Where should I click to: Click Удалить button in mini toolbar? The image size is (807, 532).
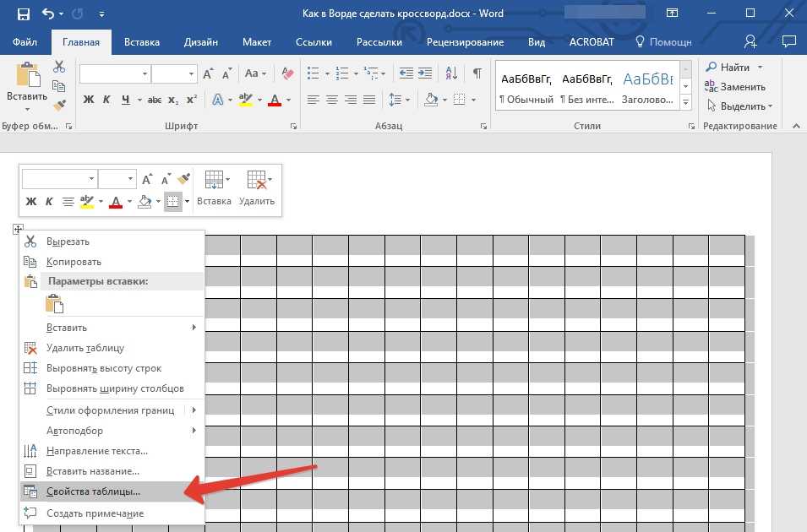tap(257, 189)
